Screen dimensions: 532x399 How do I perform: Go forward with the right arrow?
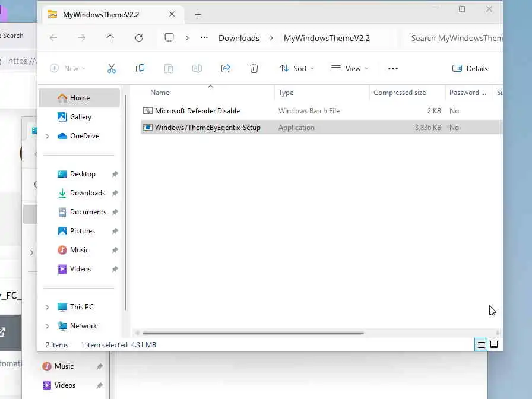tap(82, 38)
